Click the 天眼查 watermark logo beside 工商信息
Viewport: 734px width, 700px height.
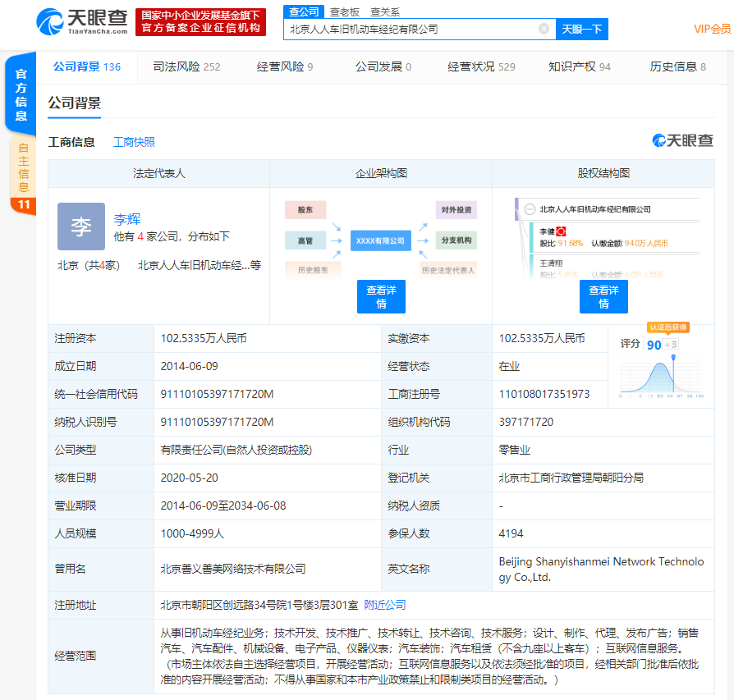click(x=682, y=141)
